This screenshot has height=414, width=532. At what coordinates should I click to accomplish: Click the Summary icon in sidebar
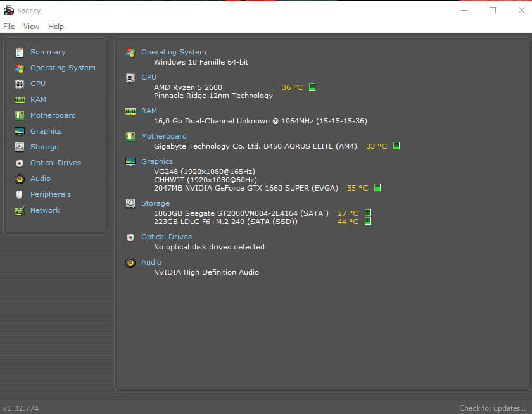coord(19,52)
